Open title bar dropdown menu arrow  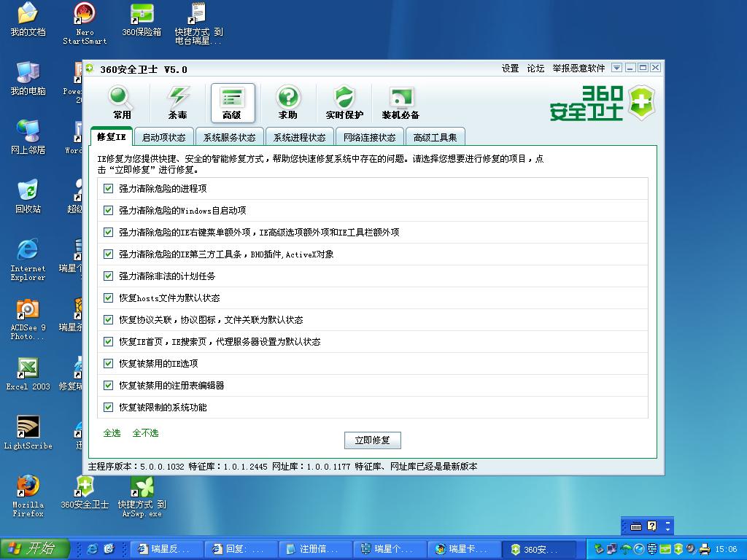click(616, 68)
